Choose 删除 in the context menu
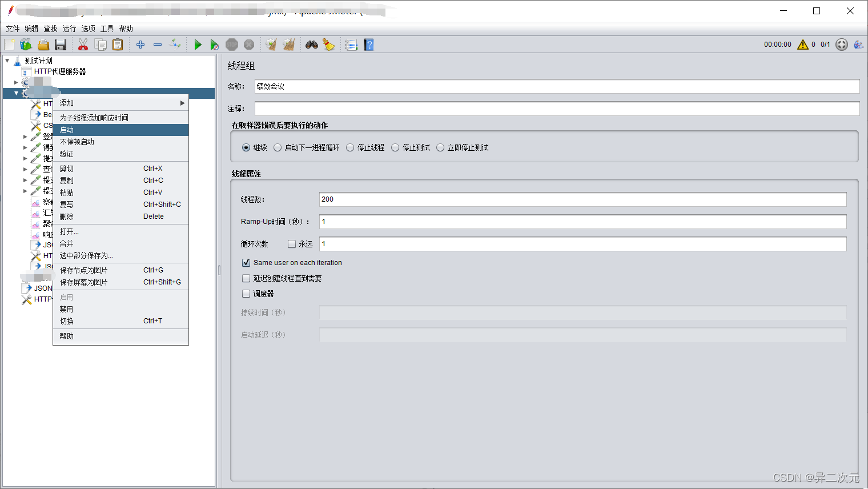This screenshot has height=489, width=868. [120, 217]
